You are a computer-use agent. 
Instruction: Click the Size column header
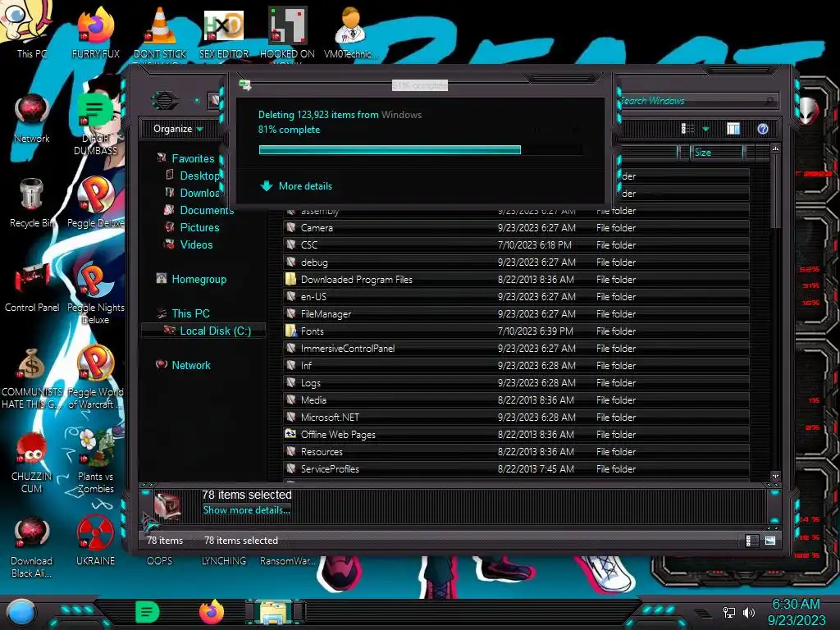716,153
